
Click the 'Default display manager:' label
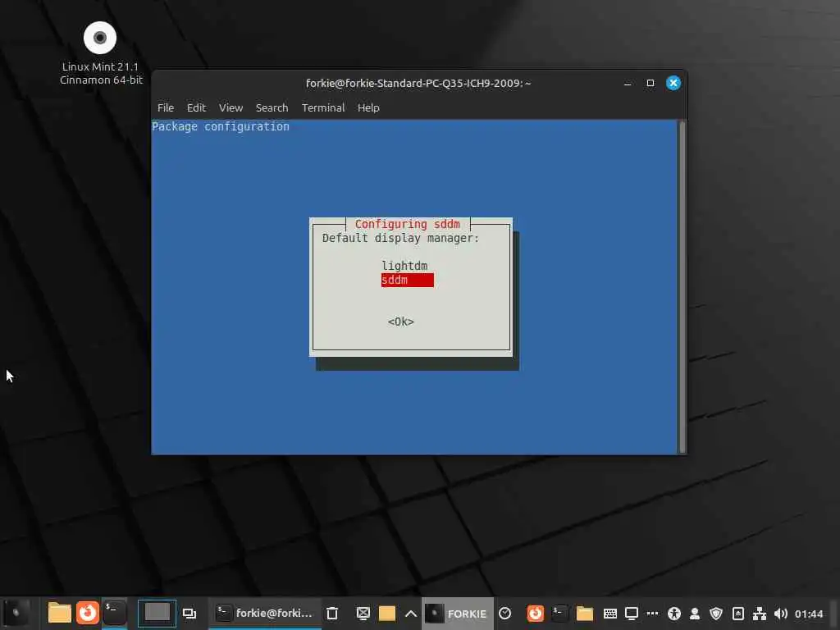tap(400, 238)
